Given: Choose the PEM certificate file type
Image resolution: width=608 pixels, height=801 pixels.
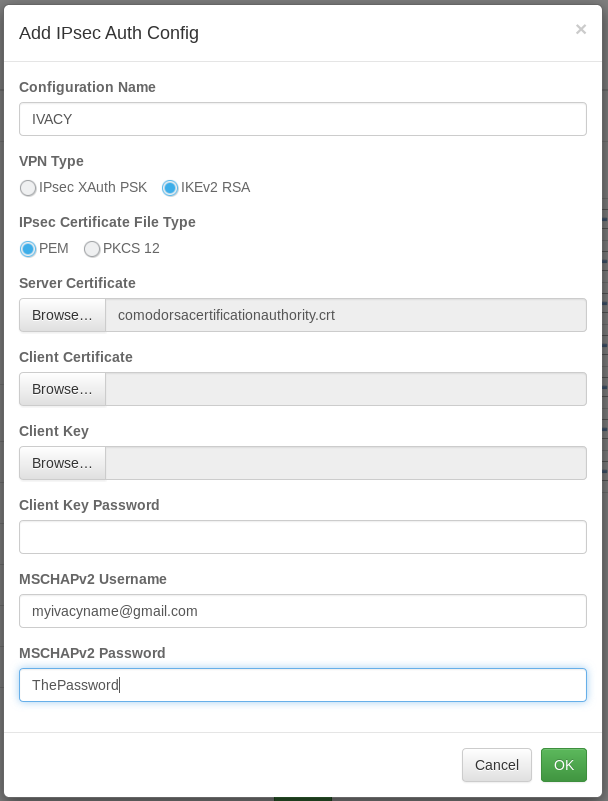Looking at the screenshot, I should (x=29, y=249).
